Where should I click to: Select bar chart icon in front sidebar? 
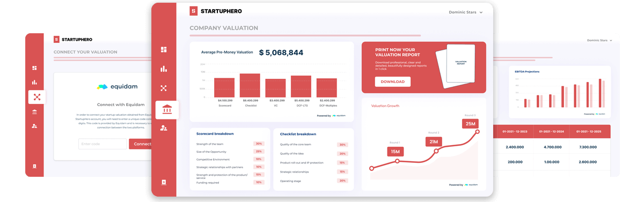(164, 69)
